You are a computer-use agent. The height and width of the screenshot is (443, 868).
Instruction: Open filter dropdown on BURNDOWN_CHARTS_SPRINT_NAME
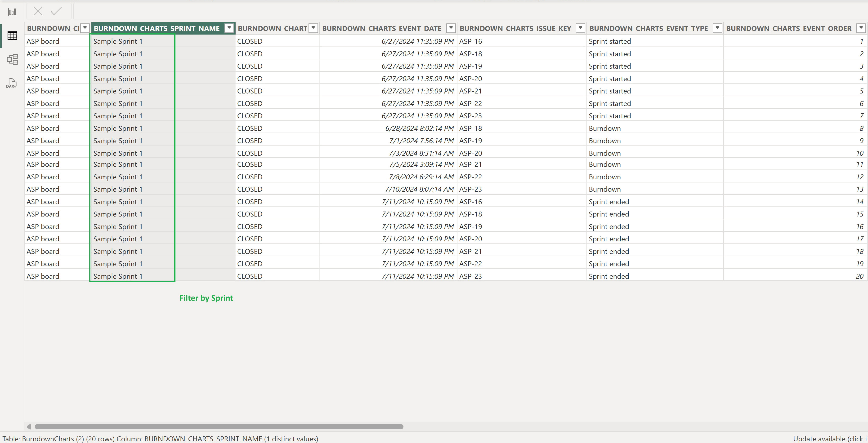point(229,28)
